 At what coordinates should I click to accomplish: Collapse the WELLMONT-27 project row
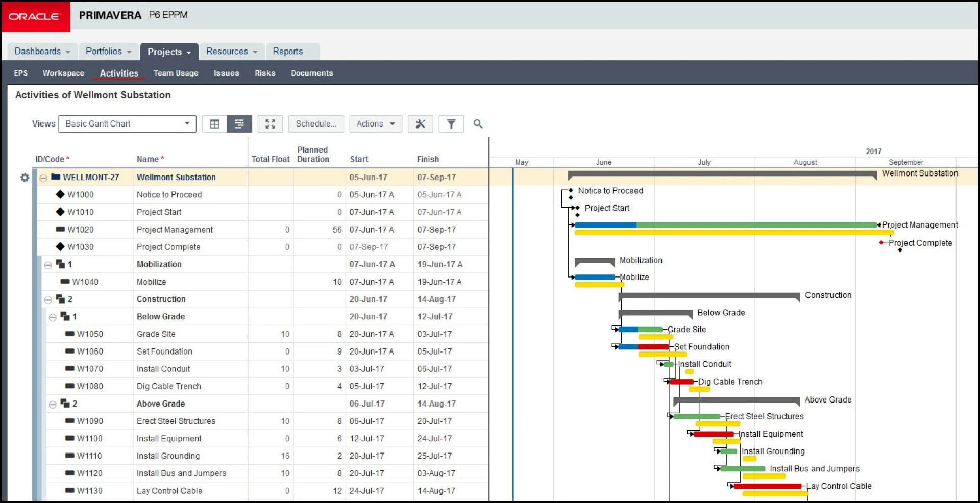[x=43, y=178]
